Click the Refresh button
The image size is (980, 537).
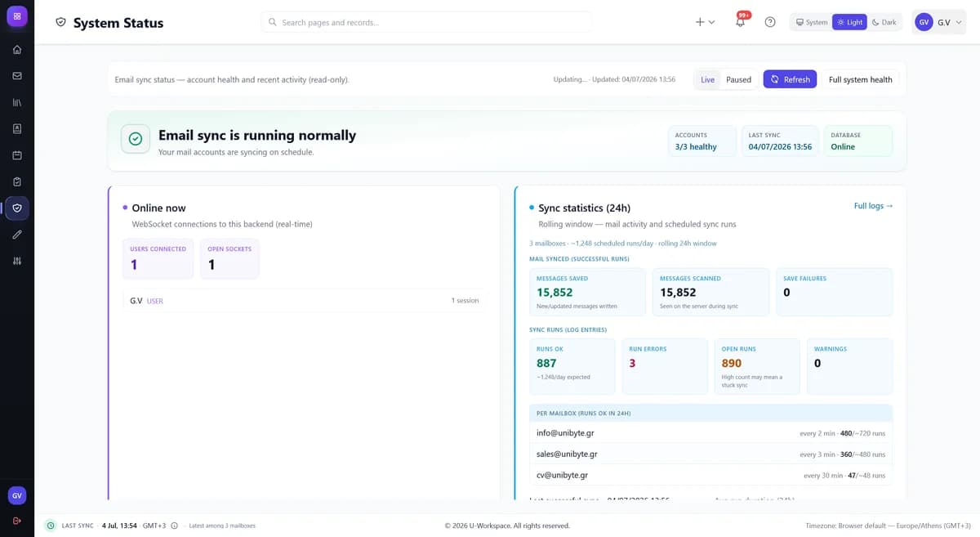click(790, 79)
